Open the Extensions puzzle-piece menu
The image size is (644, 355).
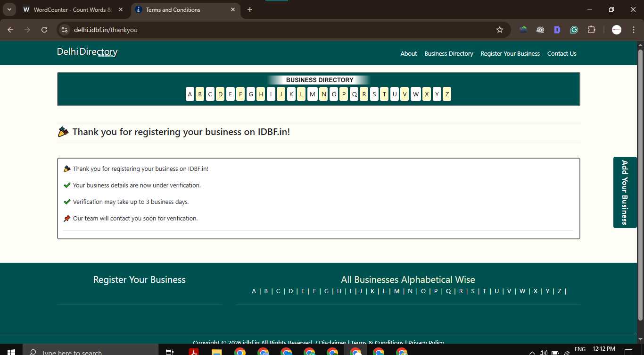coord(591,30)
